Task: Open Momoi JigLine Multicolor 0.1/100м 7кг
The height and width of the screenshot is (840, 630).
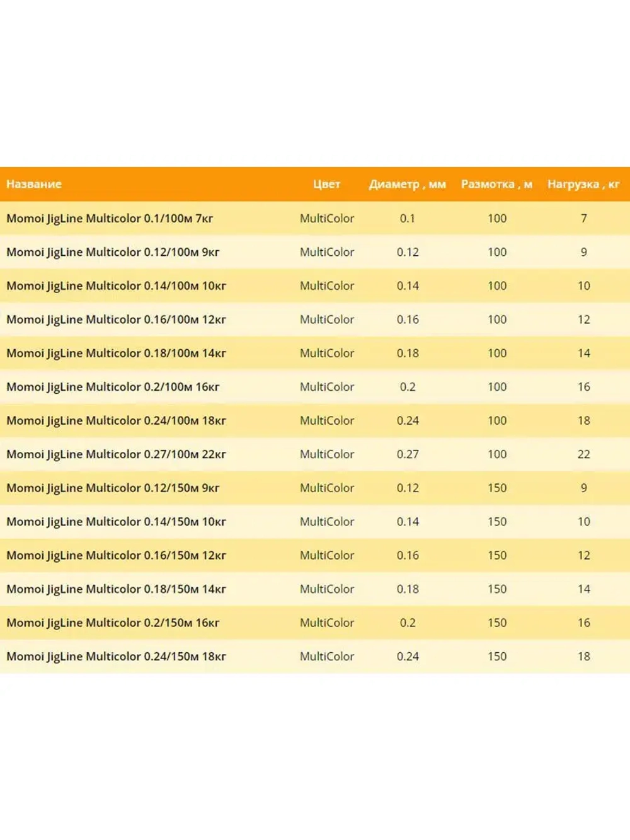Action: 110,219
